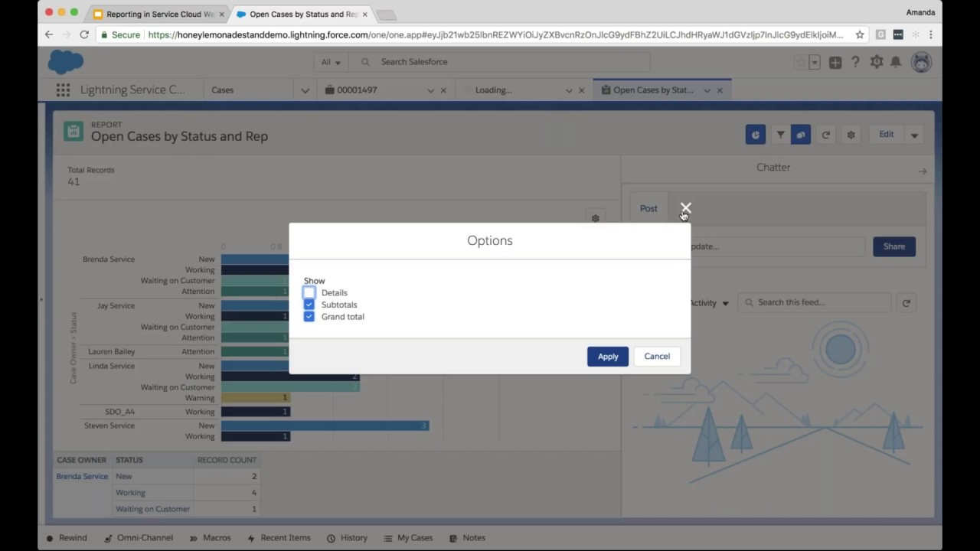Open Chrome menu three dots

tap(931, 34)
